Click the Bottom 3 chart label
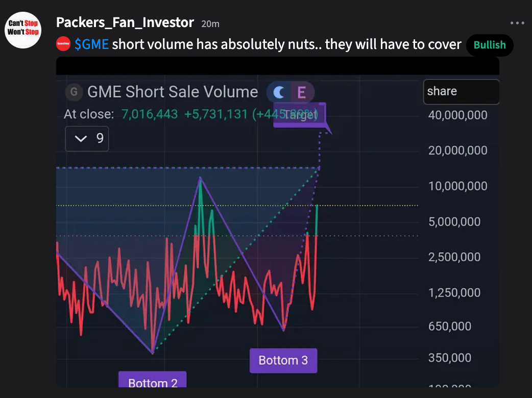The width and height of the screenshot is (532, 398). pos(283,360)
